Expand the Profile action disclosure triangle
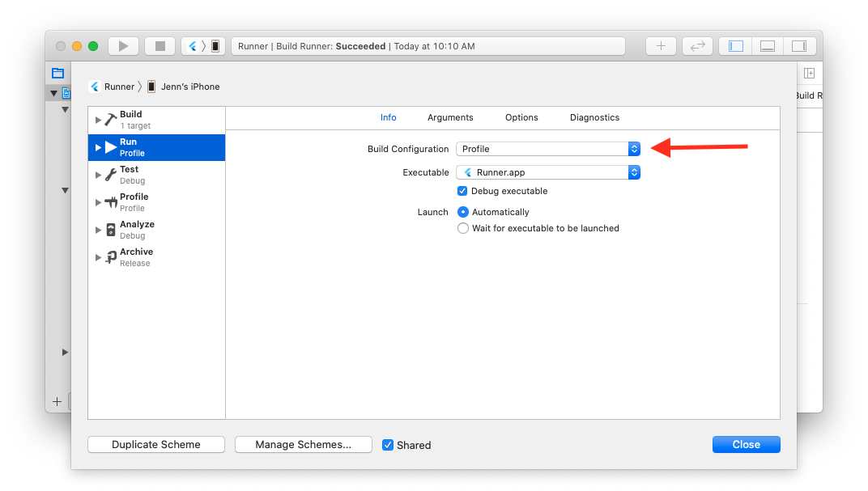This screenshot has width=868, height=491. (x=98, y=202)
